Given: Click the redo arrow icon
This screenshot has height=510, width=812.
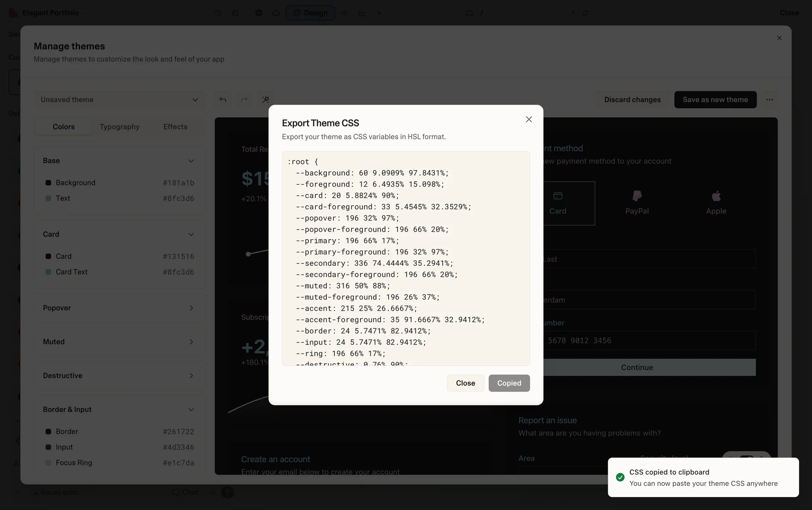Looking at the screenshot, I should point(244,99).
